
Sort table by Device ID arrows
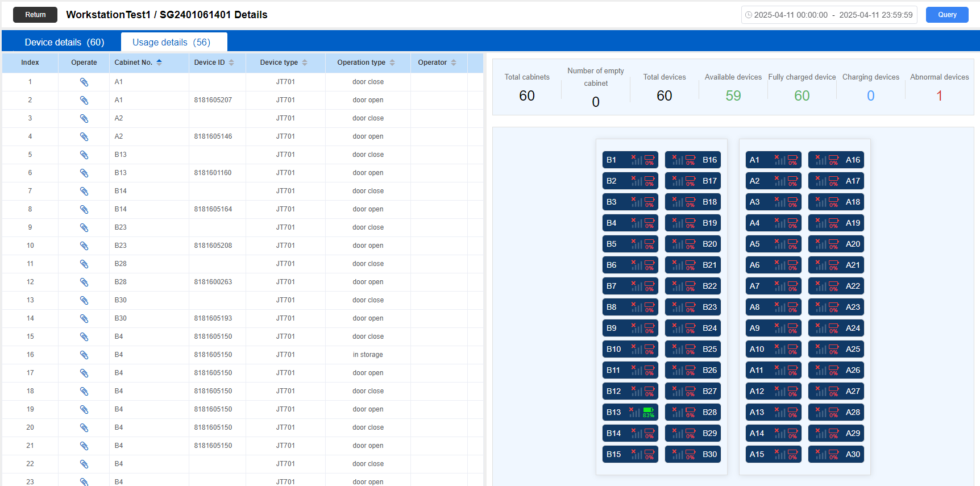click(x=231, y=63)
